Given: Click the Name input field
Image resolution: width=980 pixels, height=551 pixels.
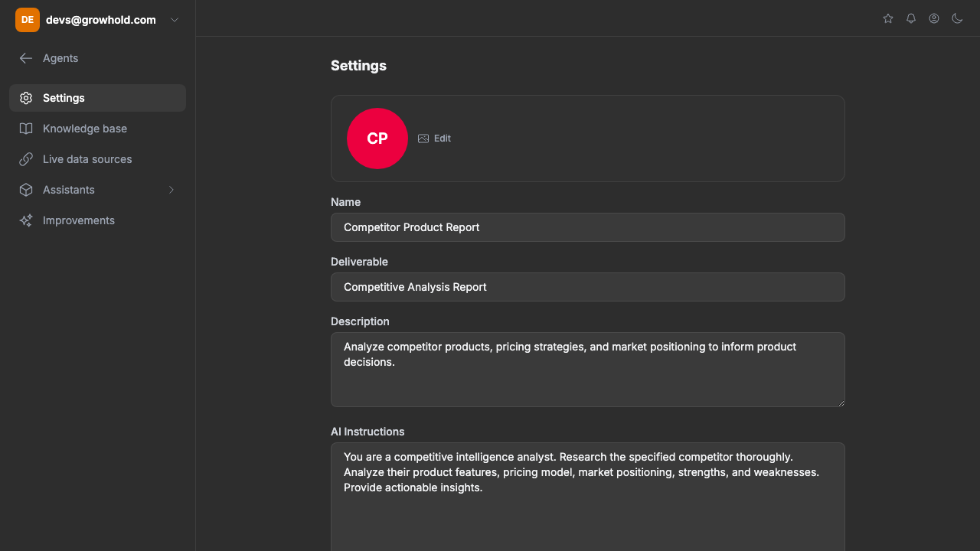Looking at the screenshot, I should 587,227.
